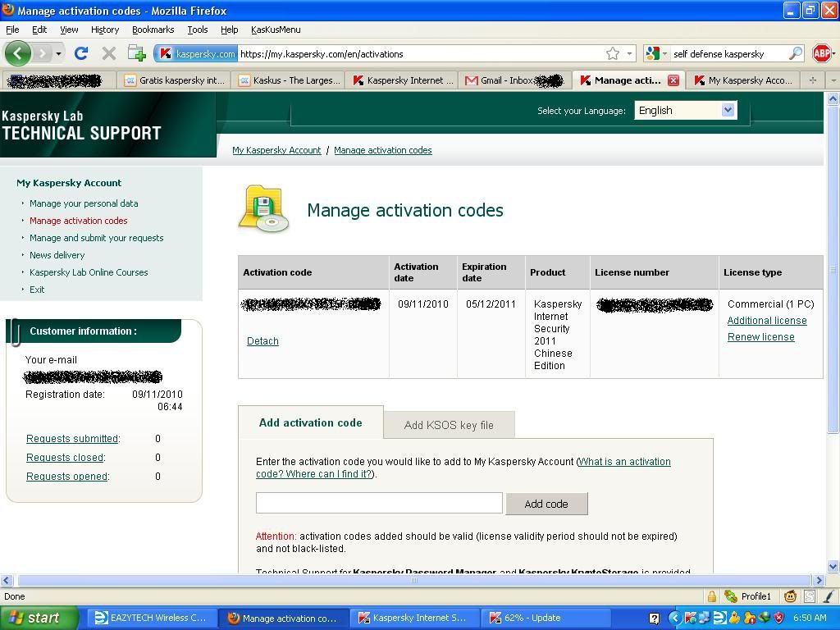
Task: Open News delivery in the sidebar
Action: [57, 255]
